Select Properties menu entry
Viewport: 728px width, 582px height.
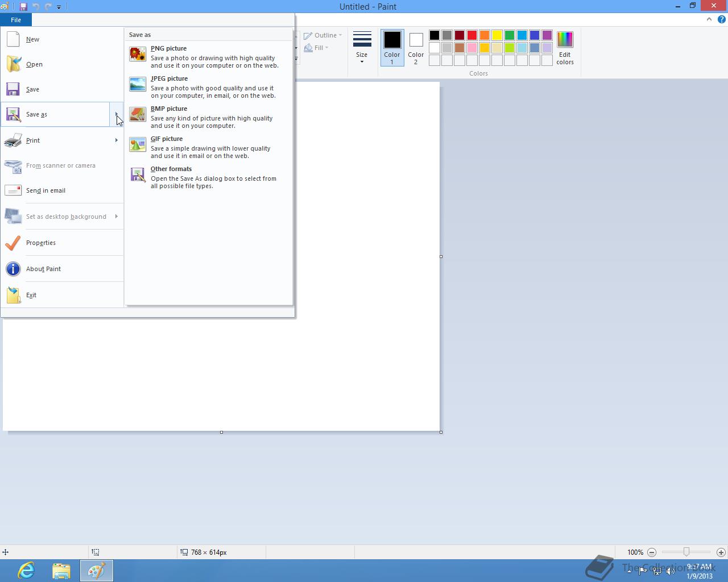62,243
